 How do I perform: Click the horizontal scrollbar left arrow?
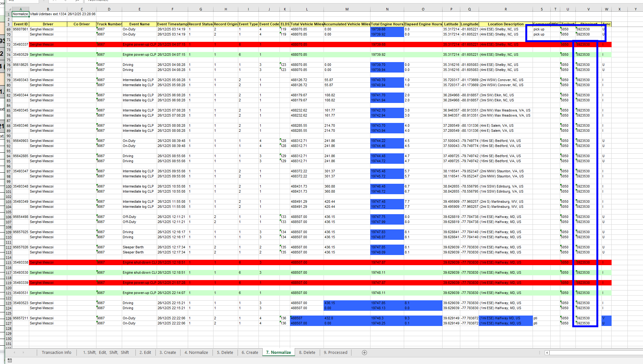click(x=547, y=353)
